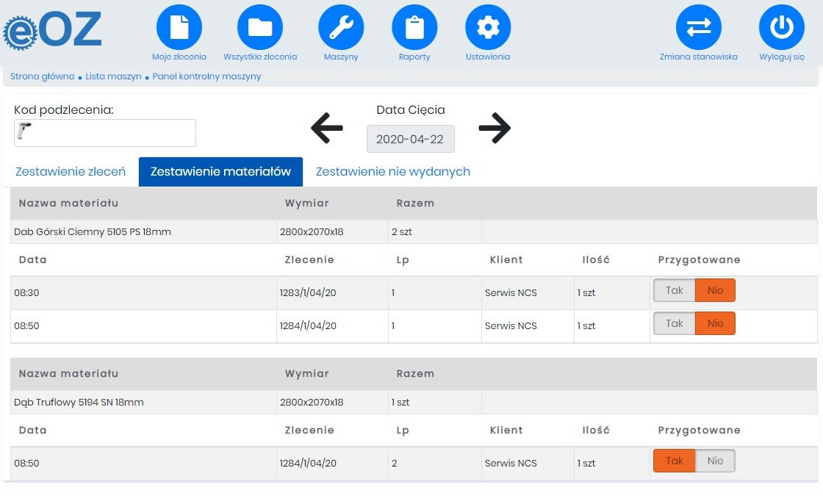Image resolution: width=823 pixels, height=504 pixels.
Task: Select the Zestawienie materiałów tab
Action: (x=220, y=172)
